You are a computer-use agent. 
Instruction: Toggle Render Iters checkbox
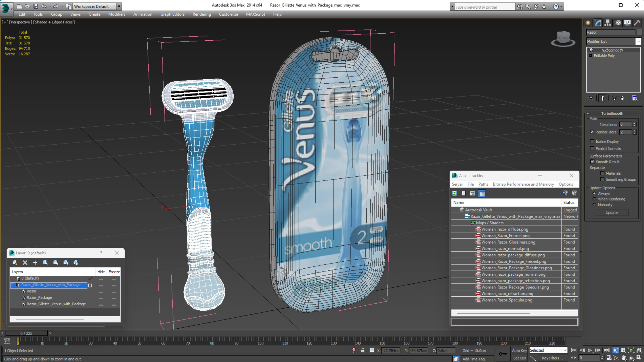coord(592,132)
